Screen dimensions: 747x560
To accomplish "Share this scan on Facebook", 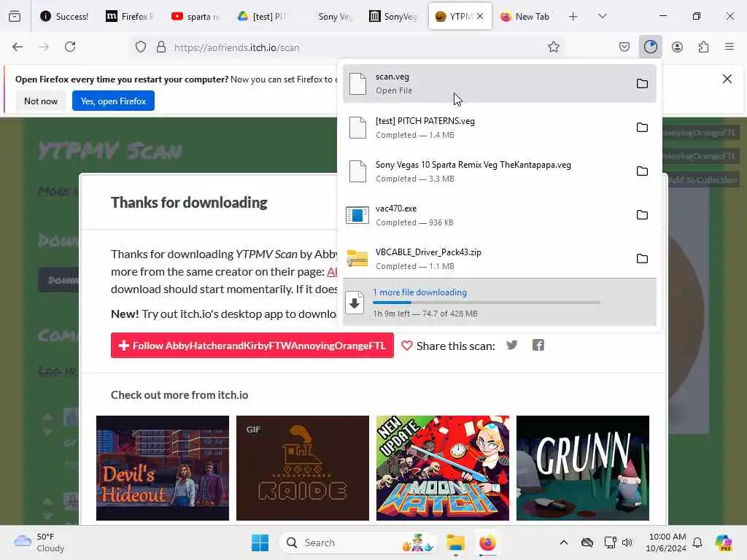I will [x=538, y=345].
